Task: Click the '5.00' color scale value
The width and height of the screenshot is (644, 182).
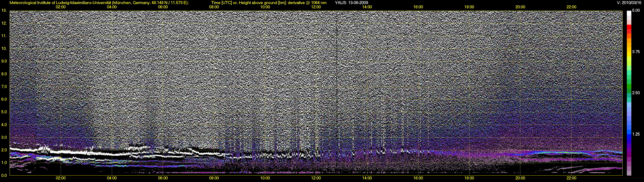Action: (x=636, y=10)
